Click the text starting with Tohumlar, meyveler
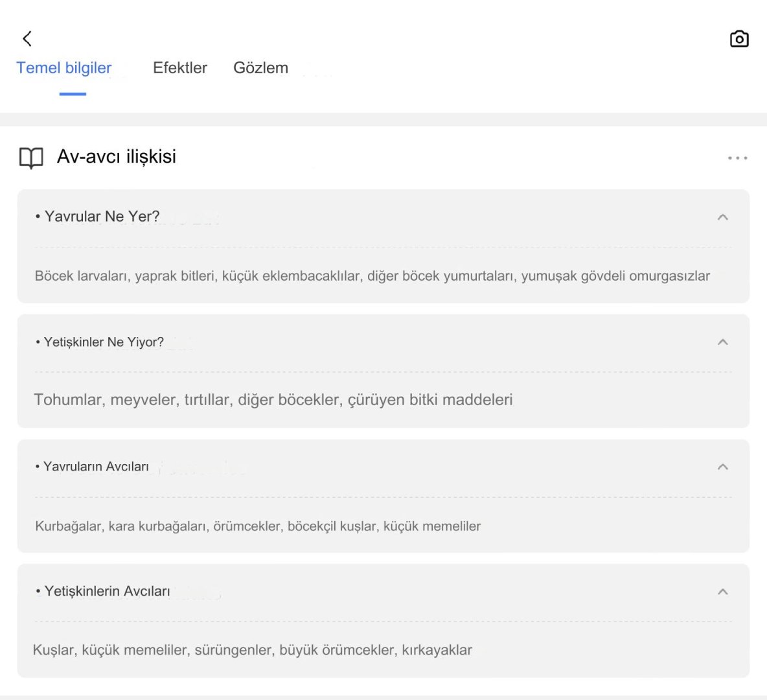This screenshot has height=700, width=767. pyautogui.click(x=273, y=400)
